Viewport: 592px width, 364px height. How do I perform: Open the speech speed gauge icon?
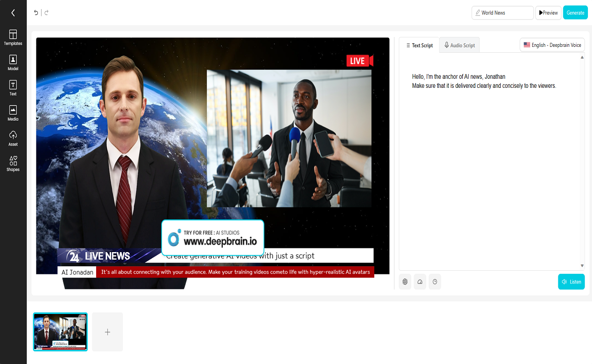[420, 282]
